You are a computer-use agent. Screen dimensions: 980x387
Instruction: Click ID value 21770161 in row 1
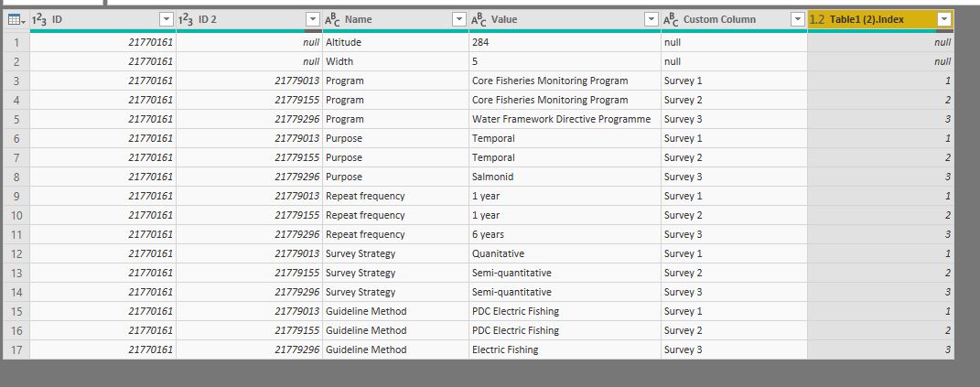click(103, 42)
